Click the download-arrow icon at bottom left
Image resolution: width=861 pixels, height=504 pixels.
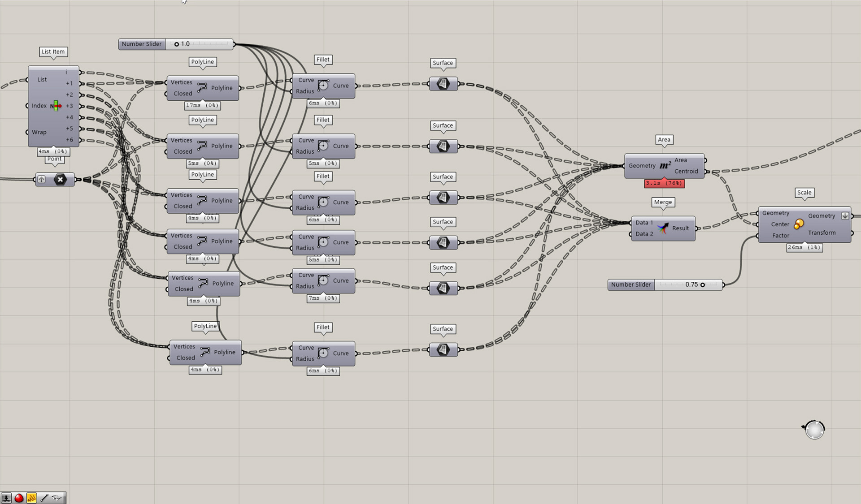(x=6, y=498)
